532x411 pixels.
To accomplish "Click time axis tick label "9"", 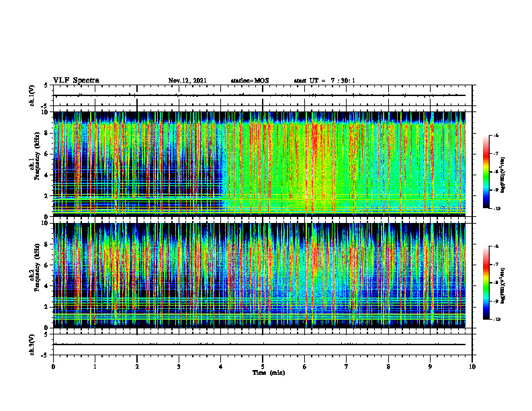I will 430,367.
